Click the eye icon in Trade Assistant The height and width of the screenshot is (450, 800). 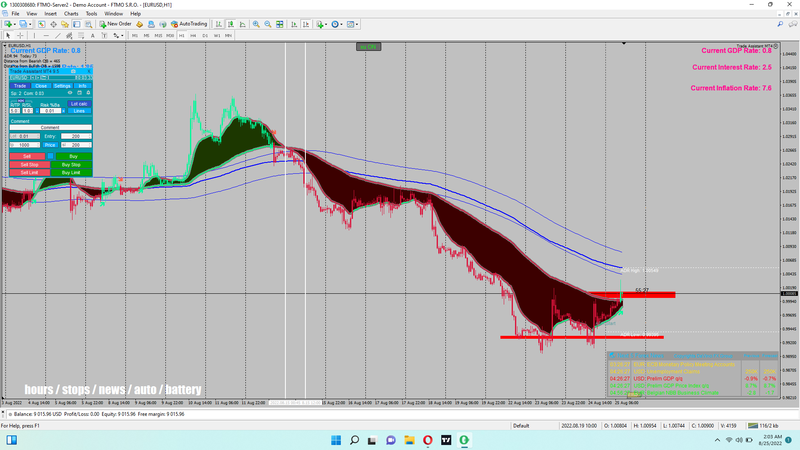[x=71, y=94]
